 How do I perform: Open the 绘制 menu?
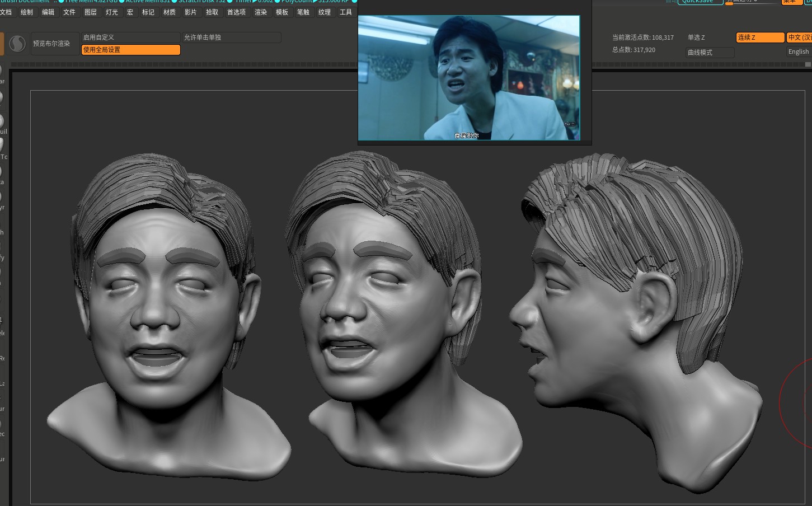(27, 12)
